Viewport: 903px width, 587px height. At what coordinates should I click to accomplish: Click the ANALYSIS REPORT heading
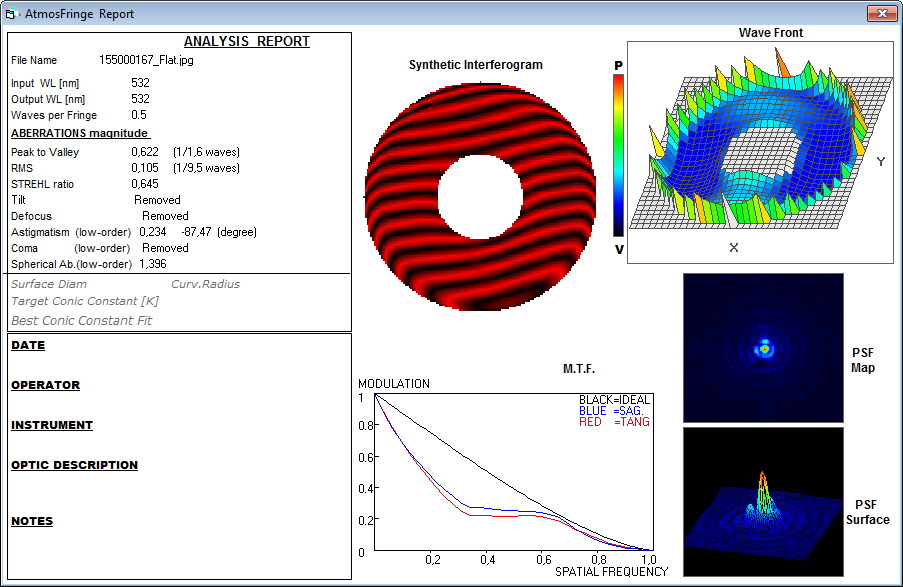point(247,42)
